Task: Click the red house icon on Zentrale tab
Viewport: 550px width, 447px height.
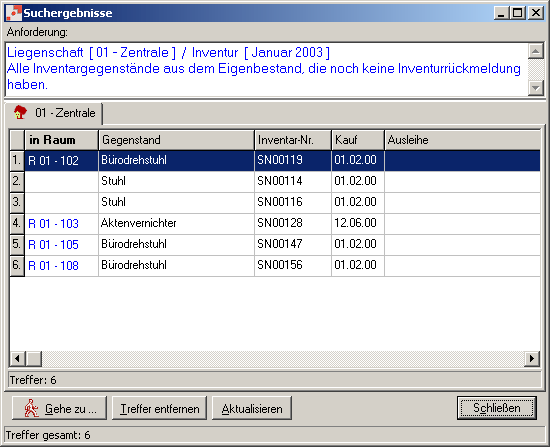Action: pos(20,113)
